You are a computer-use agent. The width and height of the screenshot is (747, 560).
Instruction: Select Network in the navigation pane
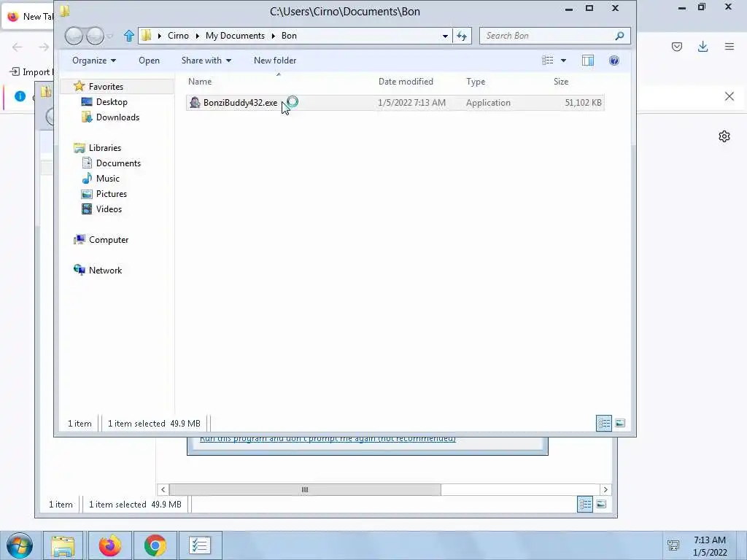coord(105,270)
